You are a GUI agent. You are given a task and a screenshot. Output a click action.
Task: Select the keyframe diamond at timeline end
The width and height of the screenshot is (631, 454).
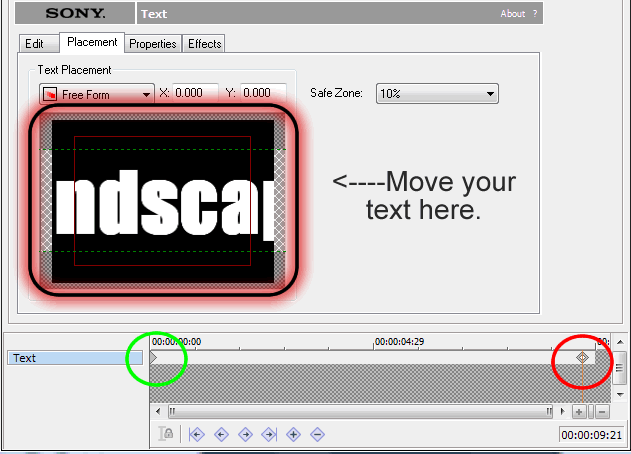point(582,357)
